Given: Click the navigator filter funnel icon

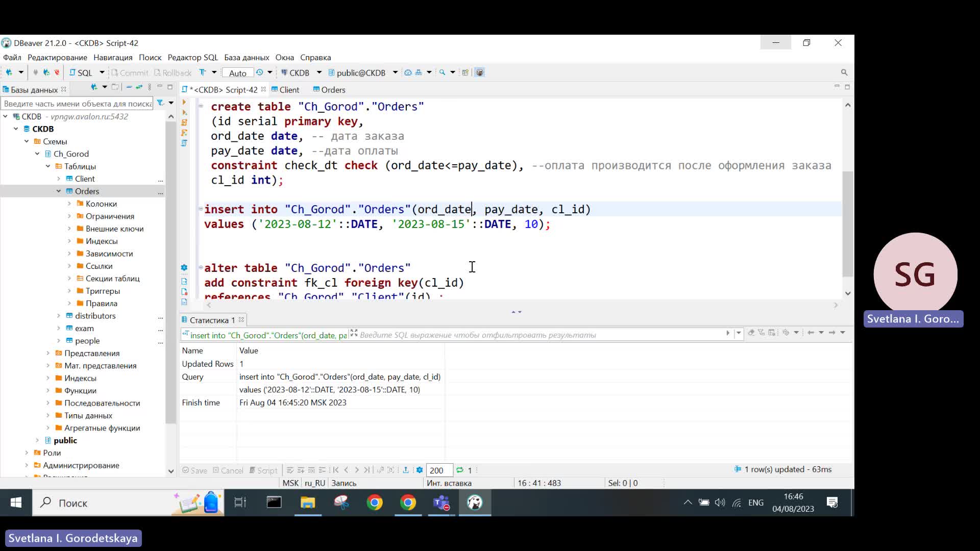Looking at the screenshot, I should coord(160,103).
